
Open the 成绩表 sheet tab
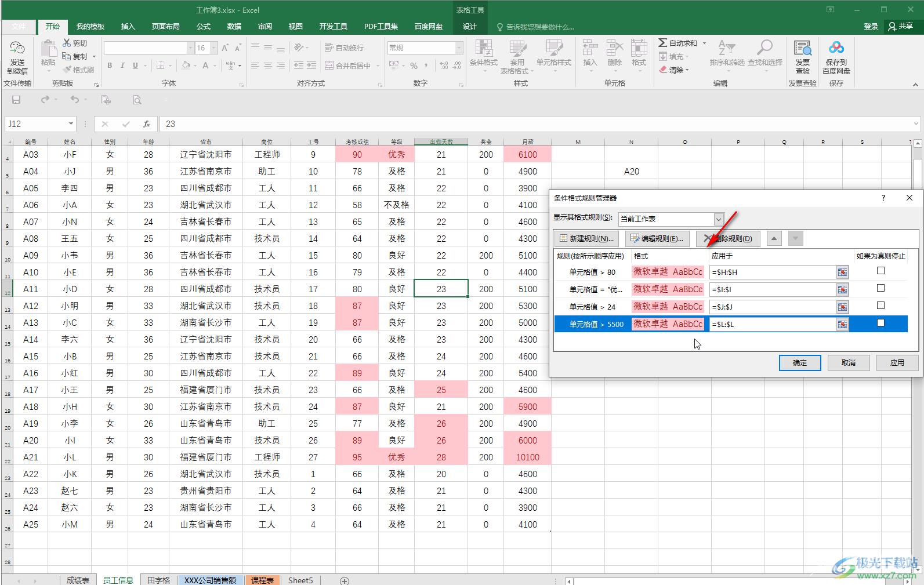click(78, 580)
